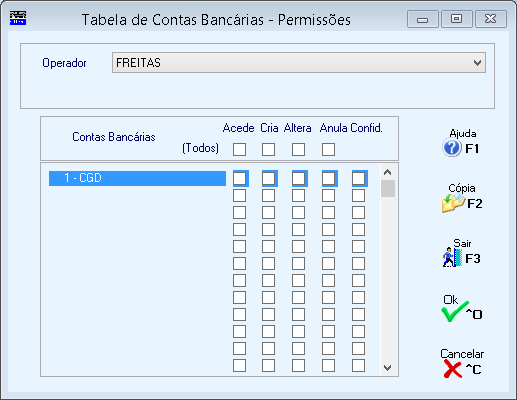Viewport: 517px width, 400px height.
Task: Tick the (Todos) Acede checkbox
Action: tap(240, 149)
